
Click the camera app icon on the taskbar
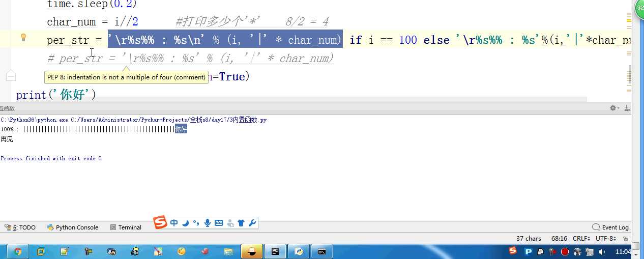click(x=135, y=251)
